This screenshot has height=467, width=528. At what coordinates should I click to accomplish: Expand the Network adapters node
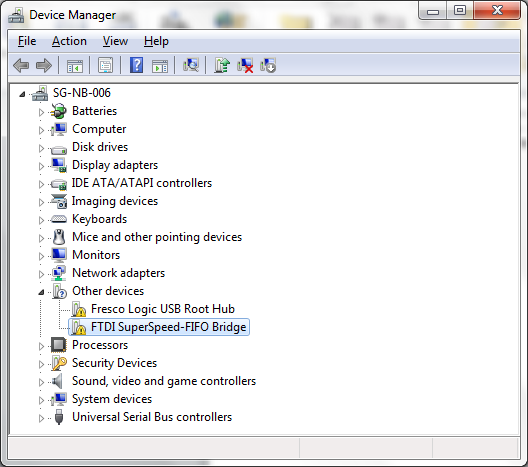[41, 274]
